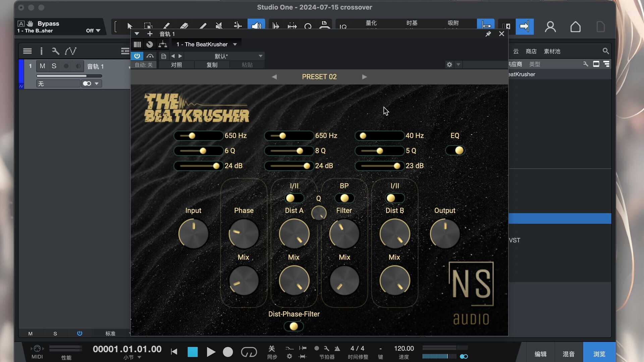The width and height of the screenshot is (644, 362).
Task: Open the 编辑 edit tab
Action: pos(540,354)
